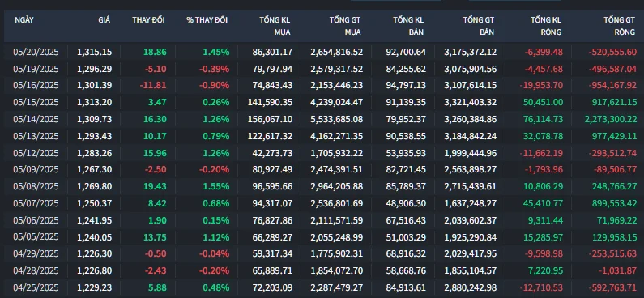Screen dimensions: 644x298
Task: Click the TỔNG KL MUA column header
Action: tap(275, 26)
